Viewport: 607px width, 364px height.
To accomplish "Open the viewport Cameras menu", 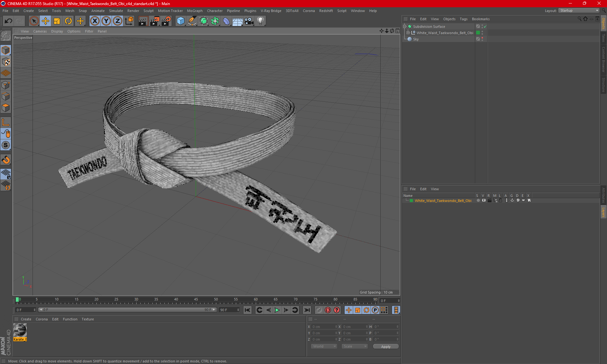I will pyautogui.click(x=40, y=31).
